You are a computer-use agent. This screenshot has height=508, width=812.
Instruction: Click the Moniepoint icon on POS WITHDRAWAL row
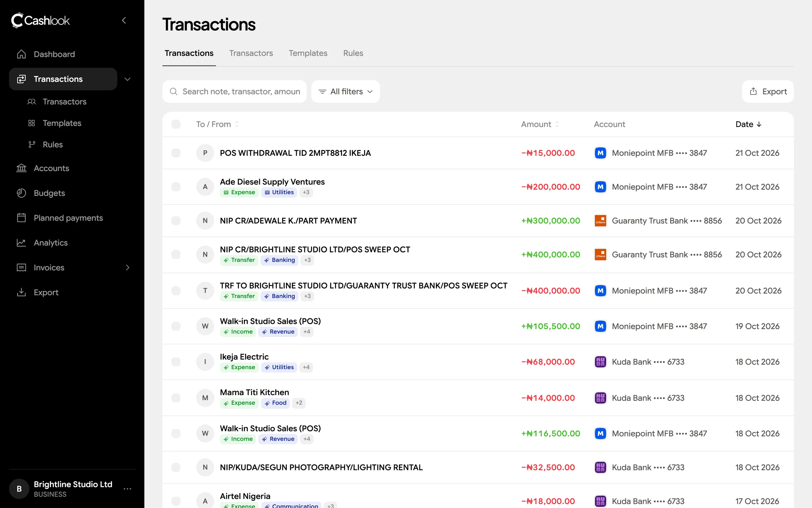tap(600, 153)
